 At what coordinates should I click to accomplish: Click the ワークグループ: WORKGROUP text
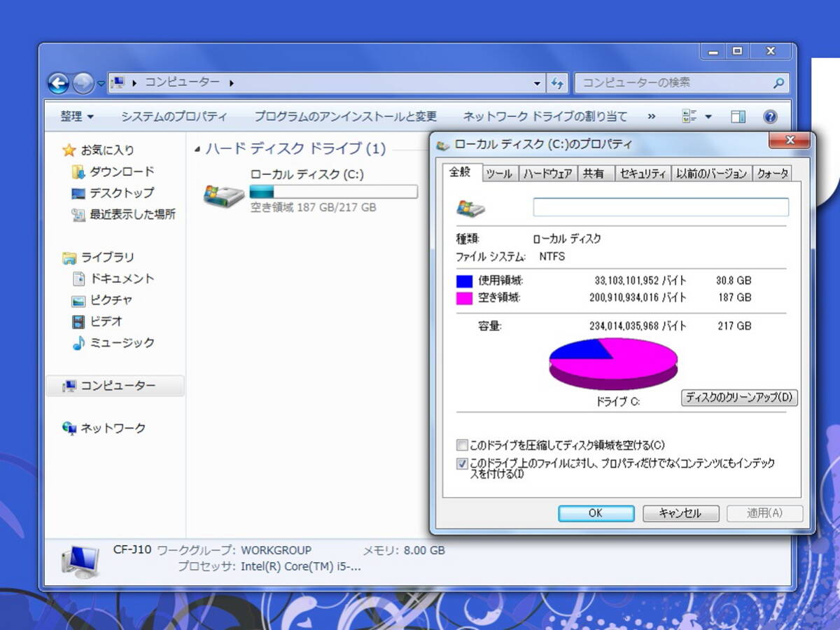pos(234,550)
